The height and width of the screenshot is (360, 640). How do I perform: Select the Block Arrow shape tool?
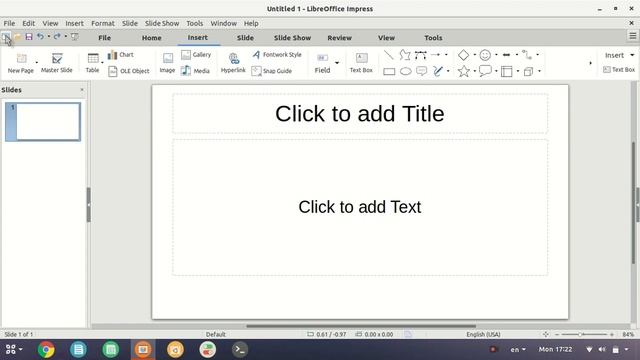pyautogui.click(x=506, y=55)
